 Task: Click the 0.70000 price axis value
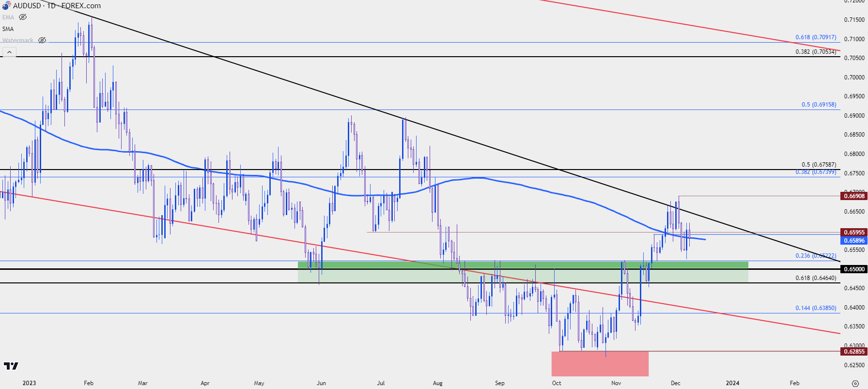pyautogui.click(x=854, y=78)
